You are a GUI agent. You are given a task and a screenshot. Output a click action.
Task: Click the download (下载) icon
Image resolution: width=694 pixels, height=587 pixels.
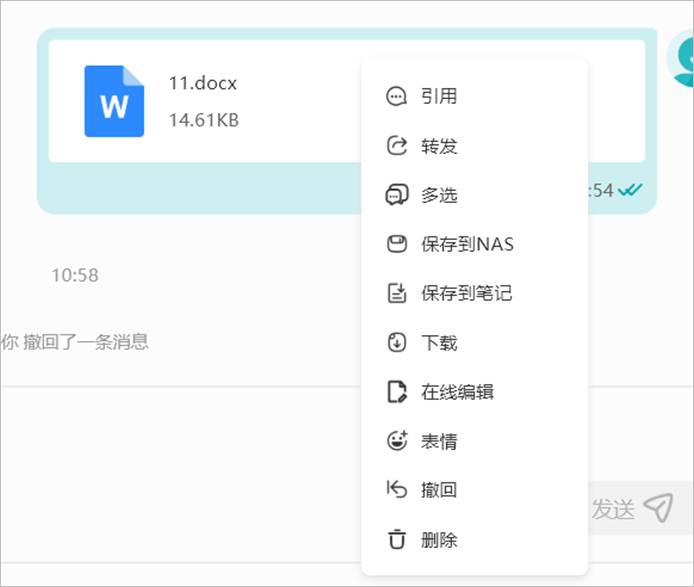397,342
